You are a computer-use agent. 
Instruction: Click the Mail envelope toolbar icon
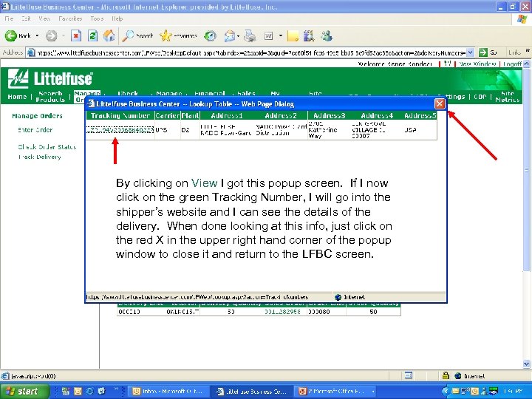pos(230,35)
